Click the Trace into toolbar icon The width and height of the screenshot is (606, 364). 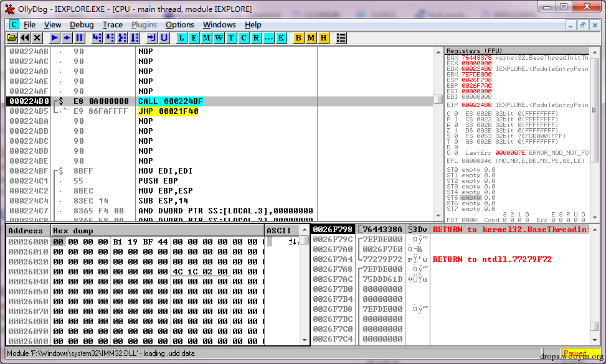click(x=121, y=38)
